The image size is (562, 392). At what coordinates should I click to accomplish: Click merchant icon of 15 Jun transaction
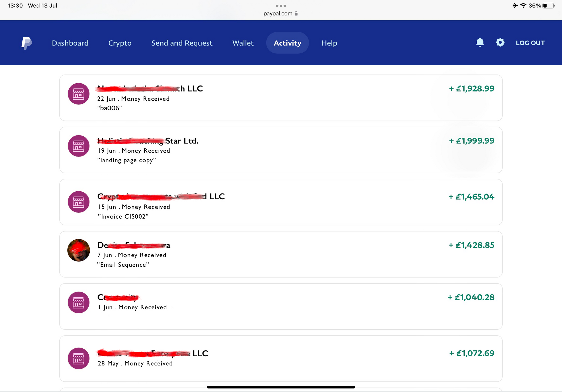tap(78, 202)
